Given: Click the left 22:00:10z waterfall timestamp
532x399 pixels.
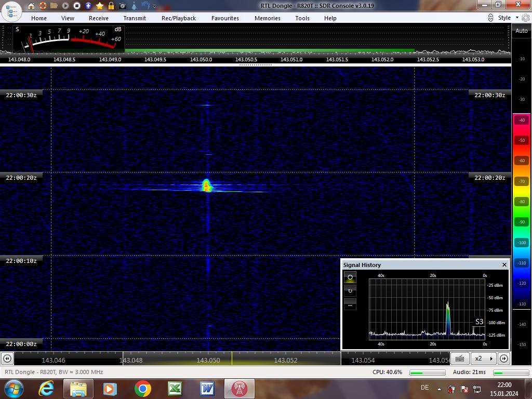Looking at the screenshot, I should pyautogui.click(x=21, y=261).
